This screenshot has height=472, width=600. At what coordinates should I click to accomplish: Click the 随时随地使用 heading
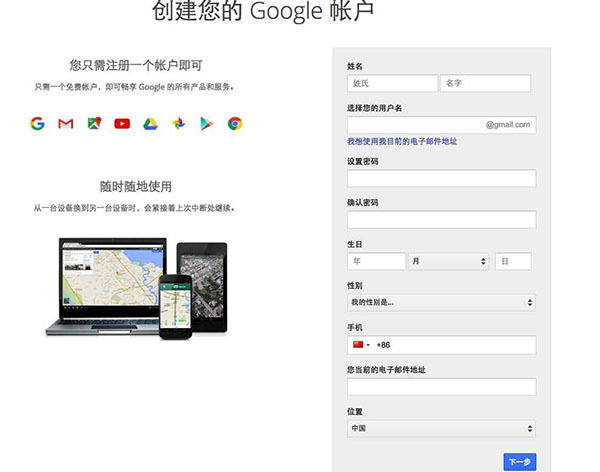pyautogui.click(x=135, y=186)
